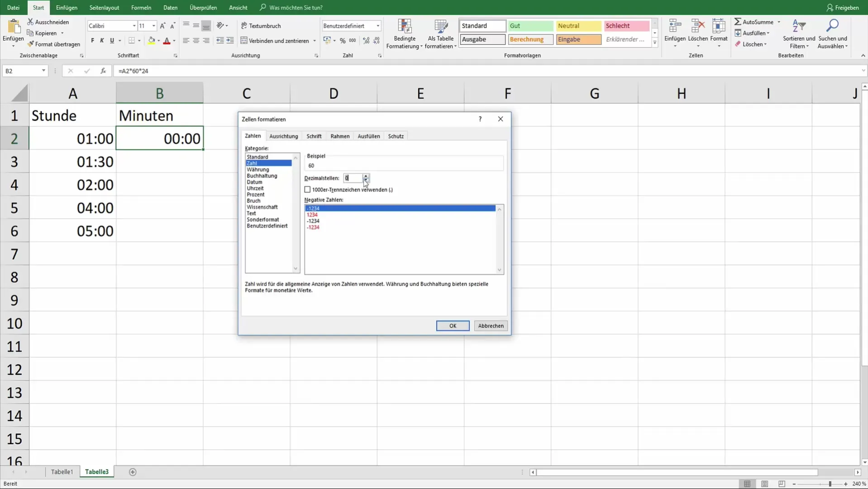
Task: Open font size 11 dropdown
Action: (x=154, y=26)
